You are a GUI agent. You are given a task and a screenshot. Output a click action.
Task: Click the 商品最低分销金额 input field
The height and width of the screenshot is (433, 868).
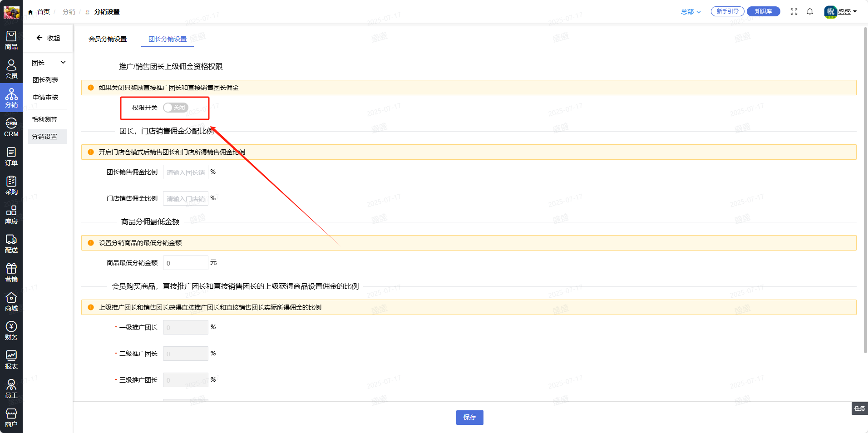185,263
